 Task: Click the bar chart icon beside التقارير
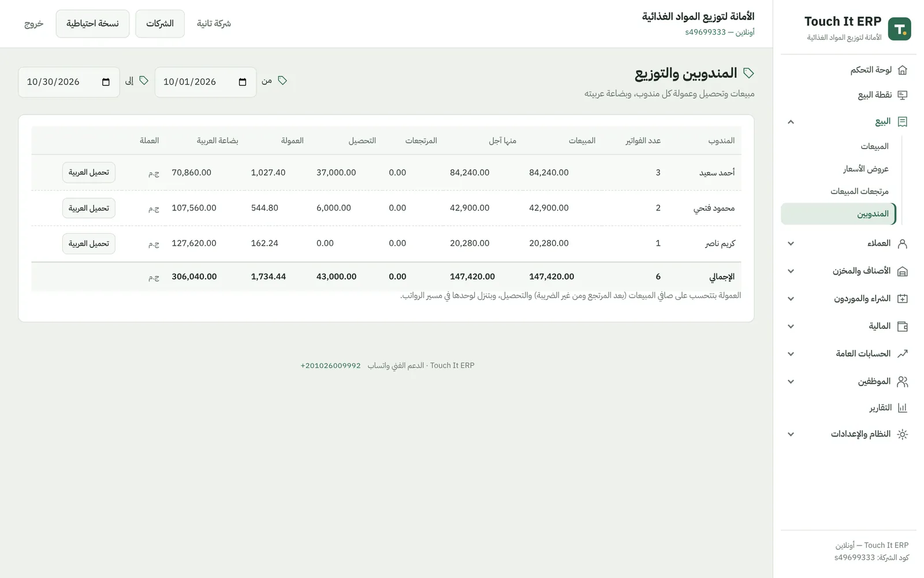[903, 408]
